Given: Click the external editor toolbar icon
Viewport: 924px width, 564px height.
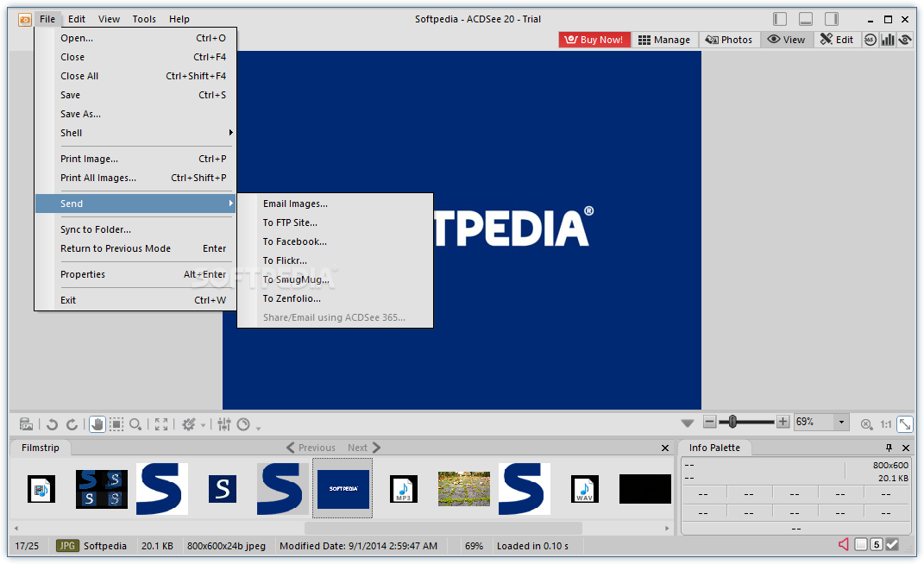Looking at the screenshot, I should click(26, 423).
